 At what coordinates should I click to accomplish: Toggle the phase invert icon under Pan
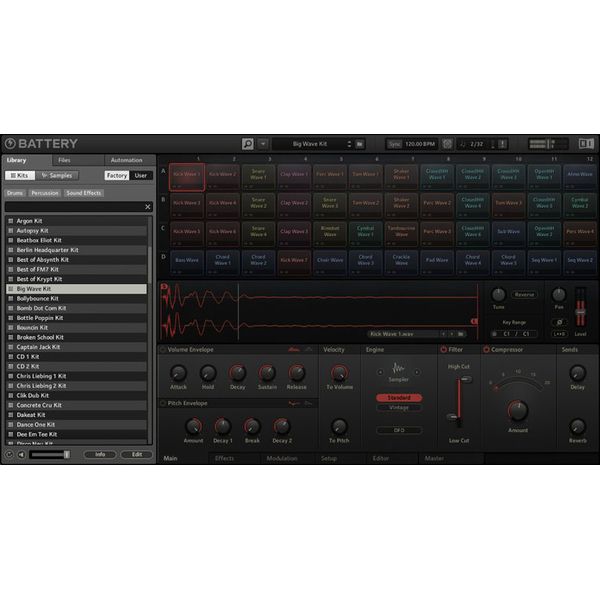(559, 323)
